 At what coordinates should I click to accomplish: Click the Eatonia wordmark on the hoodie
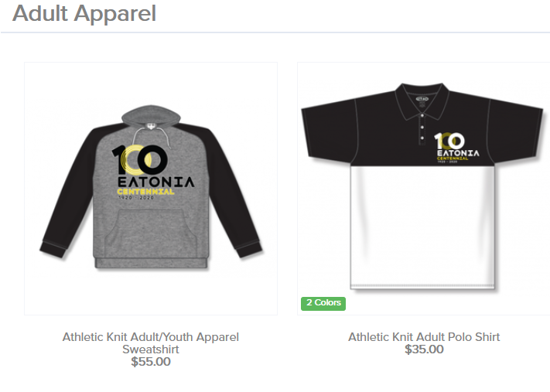[x=155, y=182]
